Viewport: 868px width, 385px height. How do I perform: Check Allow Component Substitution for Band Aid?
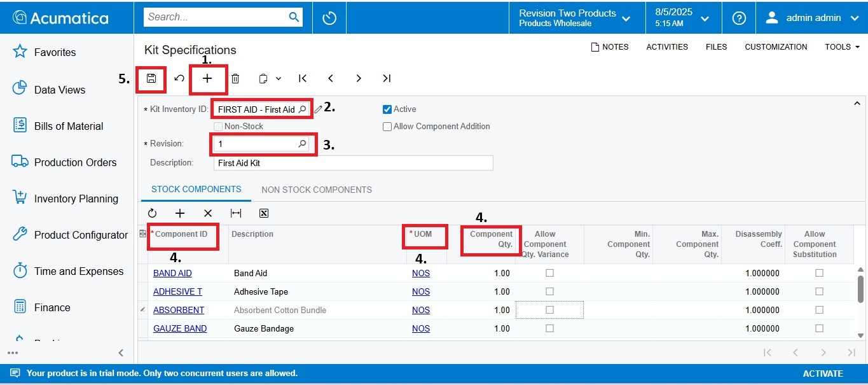point(819,273)
